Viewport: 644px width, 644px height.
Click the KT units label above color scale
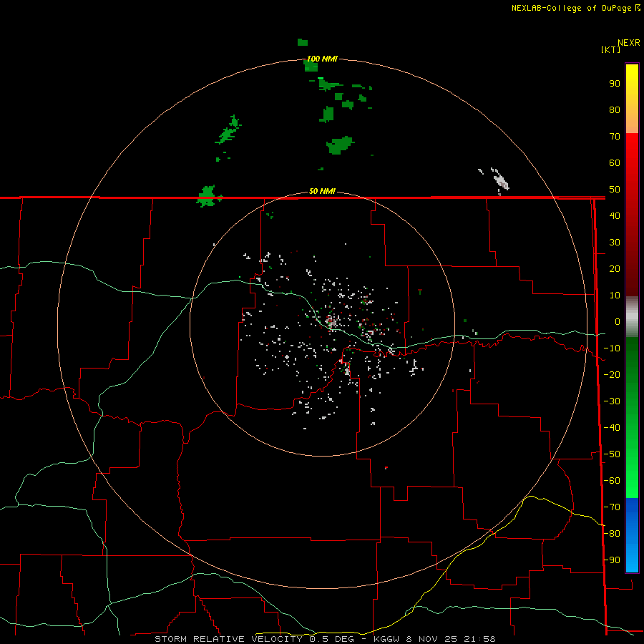point(611,49)
